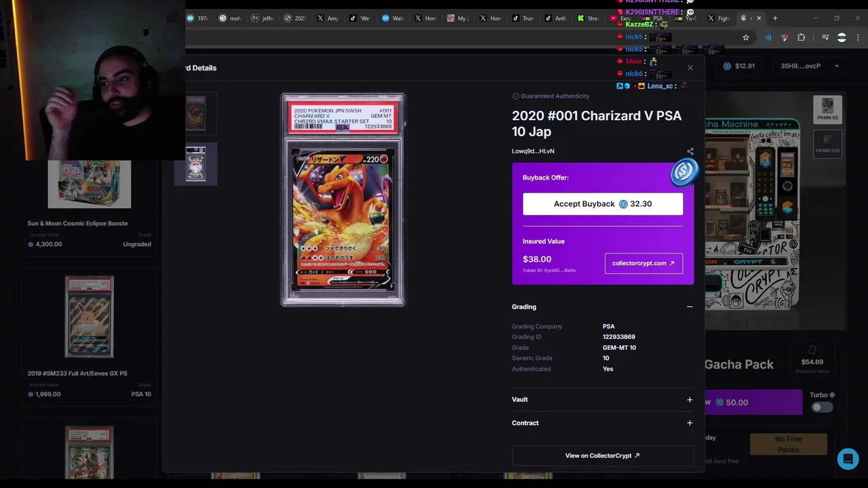This screenshot has width=868, height=488.
Task: Switch to the 'Trum' TikTok browser tab
Action: (x=524, y=18)
